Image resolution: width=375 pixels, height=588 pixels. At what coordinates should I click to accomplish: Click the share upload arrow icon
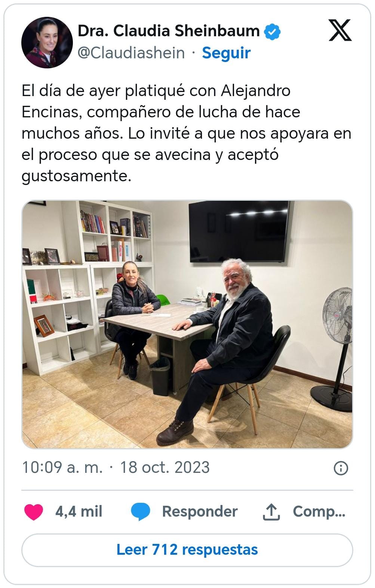(271, 512)
